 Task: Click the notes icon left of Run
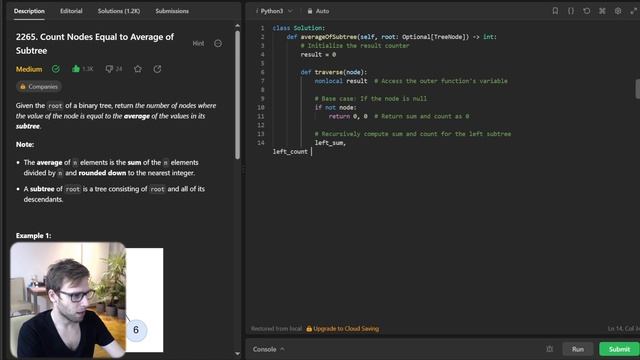[549, 349]
